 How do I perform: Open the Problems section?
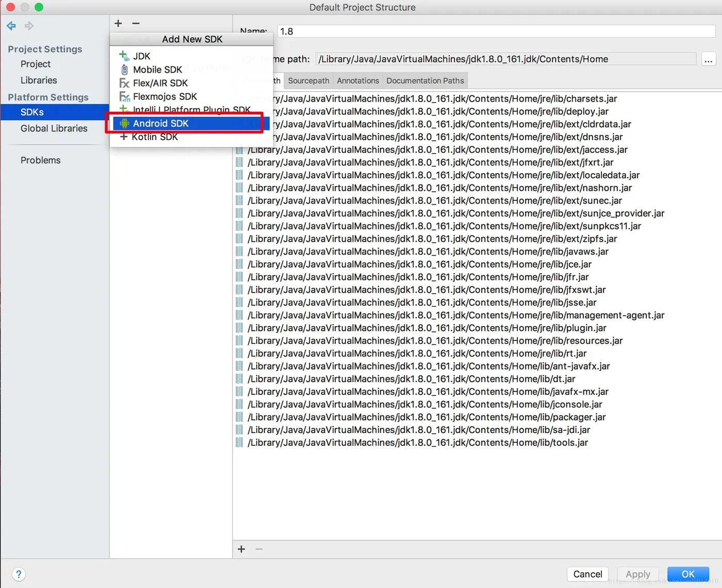(41, 160)
